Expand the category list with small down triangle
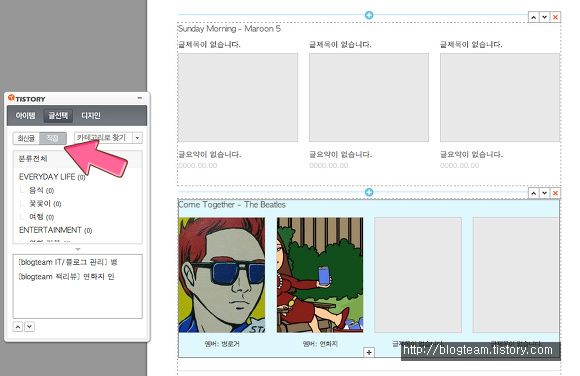Image resolution: width=580 pixels, height=376 pixels. (x=78, y=249)
